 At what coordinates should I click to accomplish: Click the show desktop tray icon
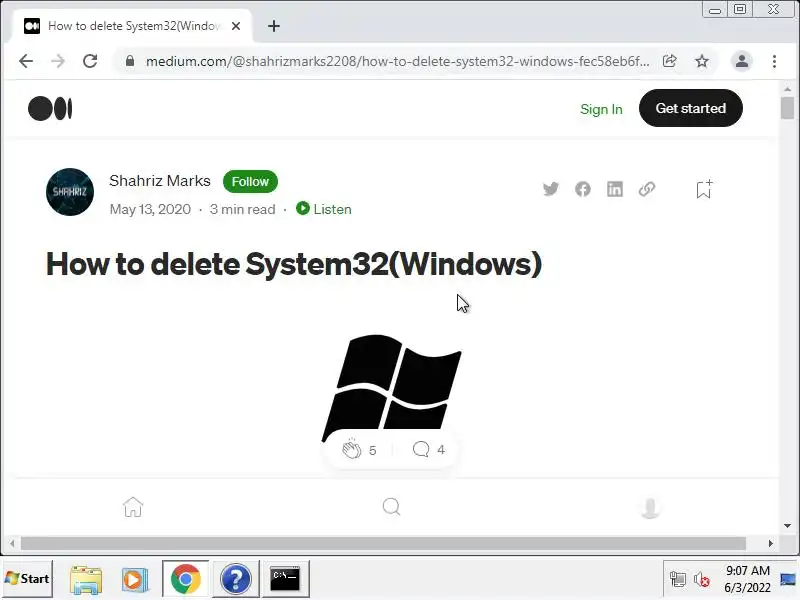pyautogui.click(x=788, y=579)
